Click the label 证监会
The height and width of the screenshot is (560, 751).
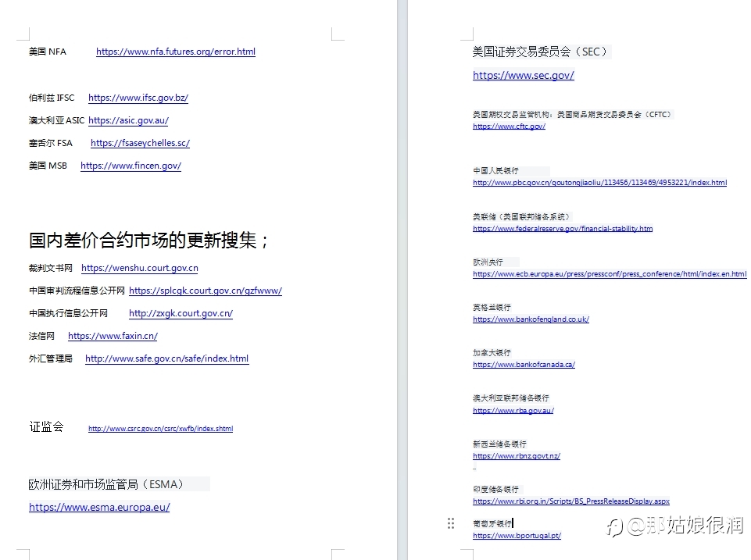46,427
